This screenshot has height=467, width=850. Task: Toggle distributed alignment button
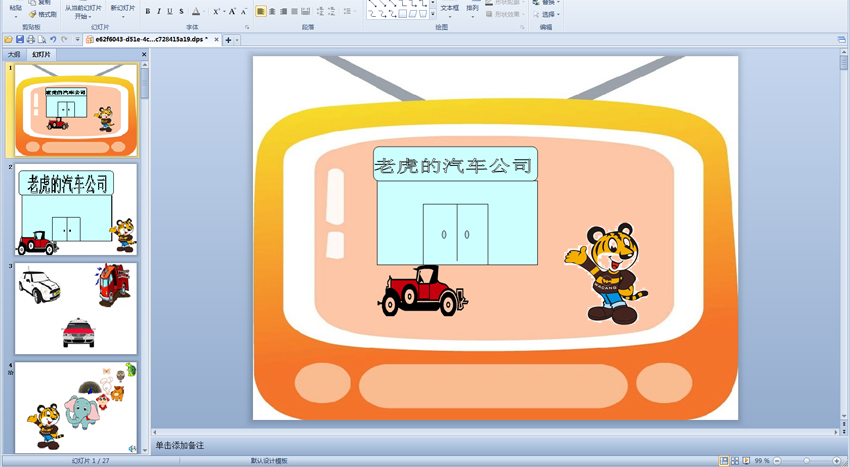tap(306, 11)
